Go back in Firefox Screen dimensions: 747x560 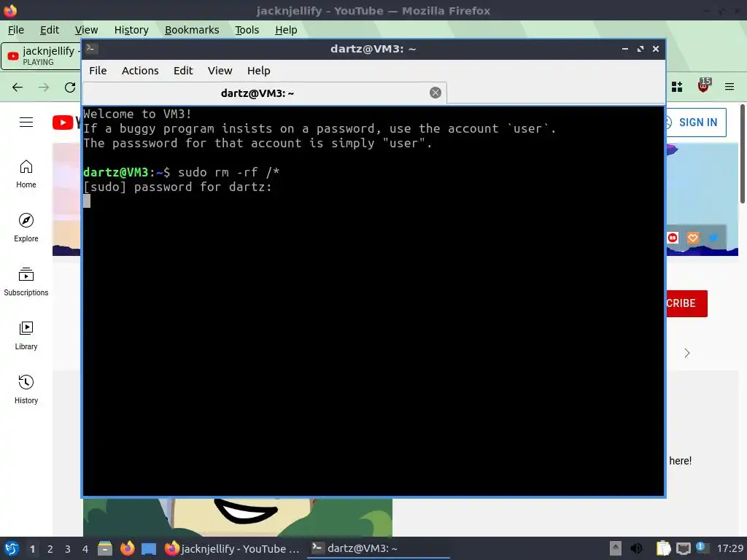tap(18, 87)
